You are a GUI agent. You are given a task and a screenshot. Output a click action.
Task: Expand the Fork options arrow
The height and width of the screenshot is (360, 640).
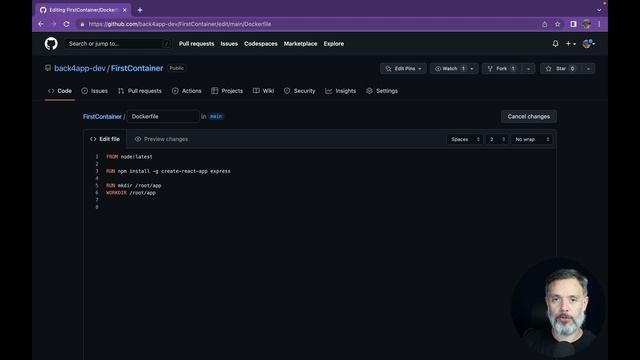click(528, 69)
